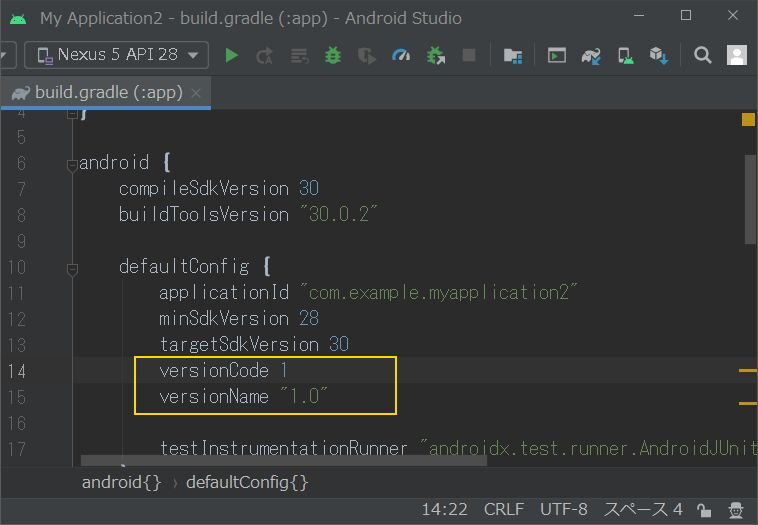Click targetSdkVersion 30 text
758x525 pixels.
click(254, 345)
